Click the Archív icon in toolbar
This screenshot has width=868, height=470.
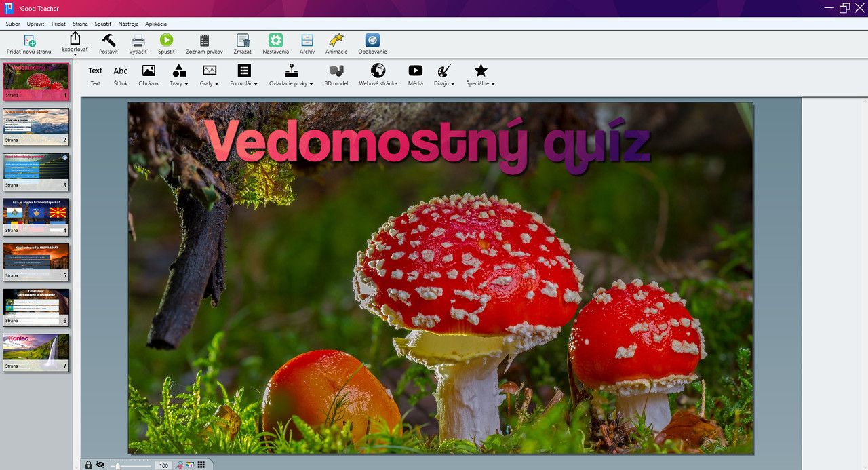(307, 41)
